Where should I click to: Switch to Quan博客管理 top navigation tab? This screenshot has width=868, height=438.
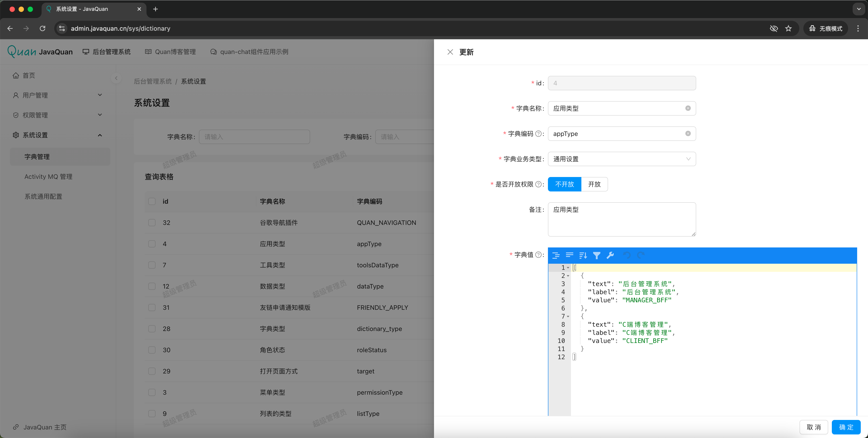[170, 52]
